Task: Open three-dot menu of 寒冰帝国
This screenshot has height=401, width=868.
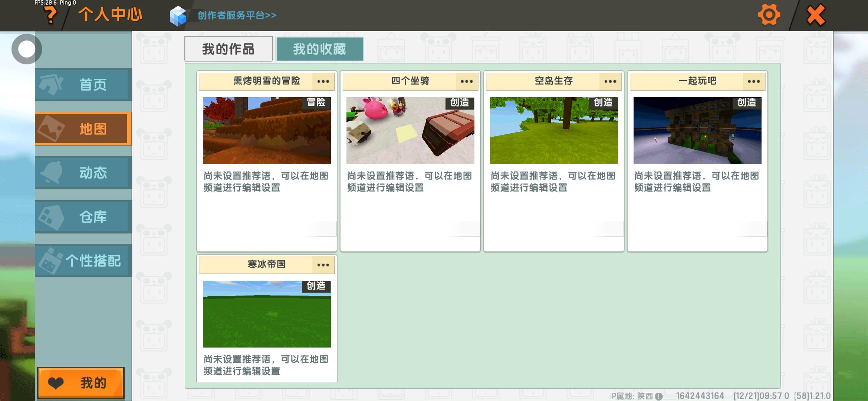Action: coord(323,265)
